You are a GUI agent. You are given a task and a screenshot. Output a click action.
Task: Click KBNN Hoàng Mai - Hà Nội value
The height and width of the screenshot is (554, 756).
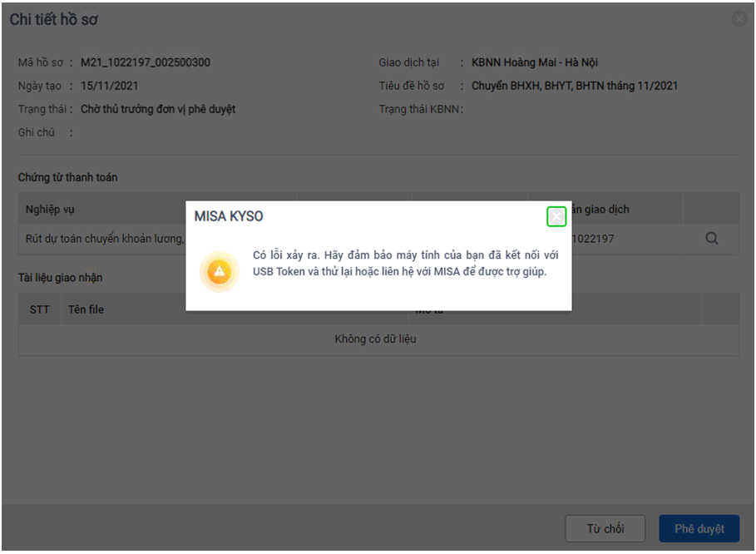[535, 62]
